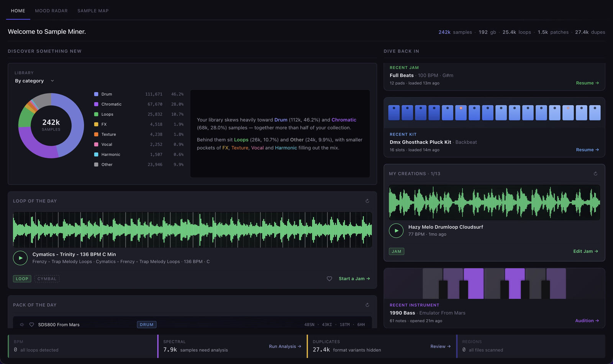This screenshot has width=613, height=364.
Task: Select the Vocal legend swatch
Action: [x=96, y=144]
